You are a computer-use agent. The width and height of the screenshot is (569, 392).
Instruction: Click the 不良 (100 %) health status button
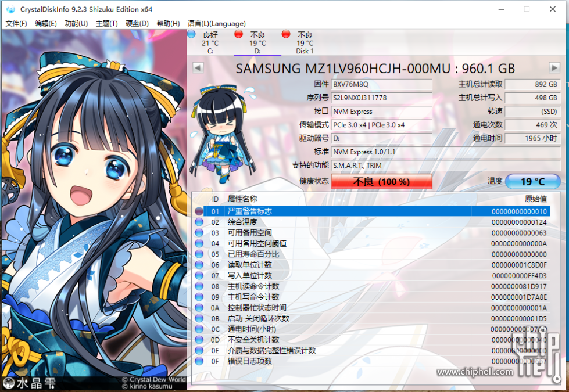[x=381, y=181]
